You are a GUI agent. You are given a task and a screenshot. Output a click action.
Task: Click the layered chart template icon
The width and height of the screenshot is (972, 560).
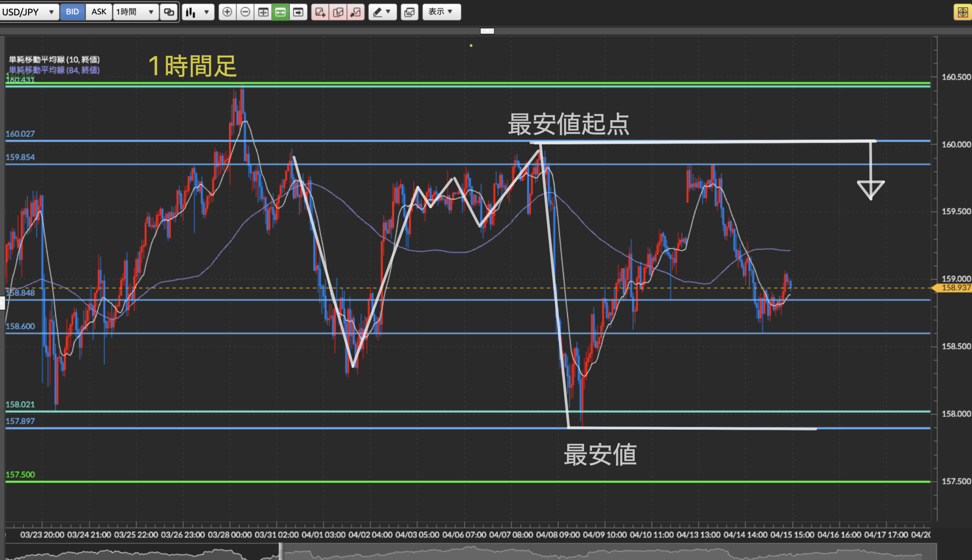[409, 12]
